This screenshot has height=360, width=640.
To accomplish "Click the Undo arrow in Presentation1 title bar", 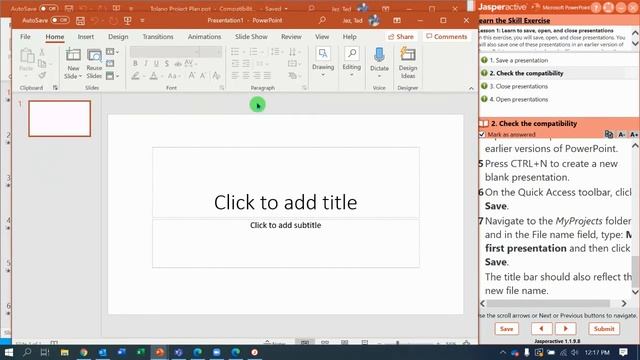I will (x=94, y=20).
